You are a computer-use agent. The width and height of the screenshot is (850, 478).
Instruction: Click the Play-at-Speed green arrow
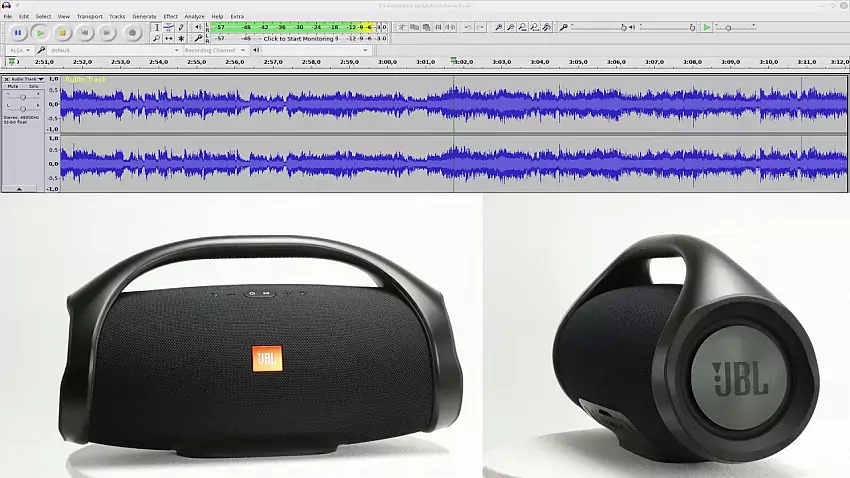(706, 27)
